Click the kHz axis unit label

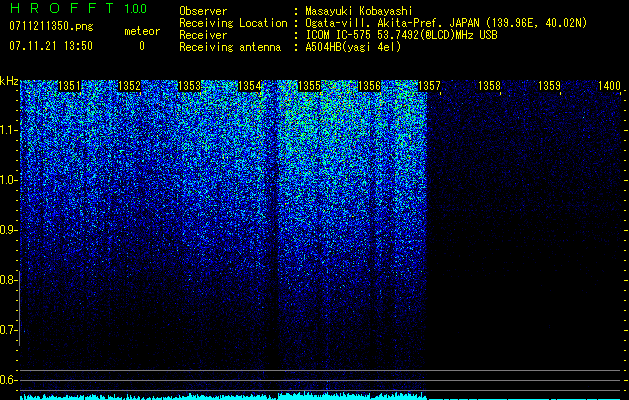tap(9, 81)
